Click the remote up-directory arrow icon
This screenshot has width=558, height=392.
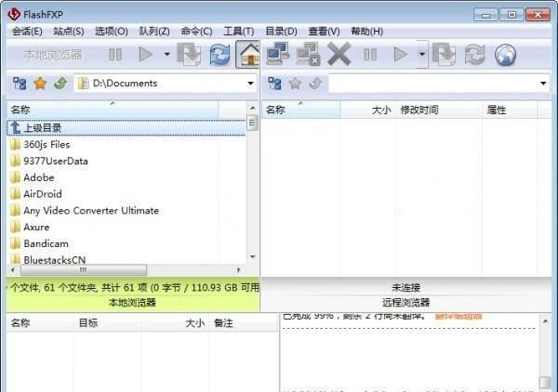click(315, 84)
